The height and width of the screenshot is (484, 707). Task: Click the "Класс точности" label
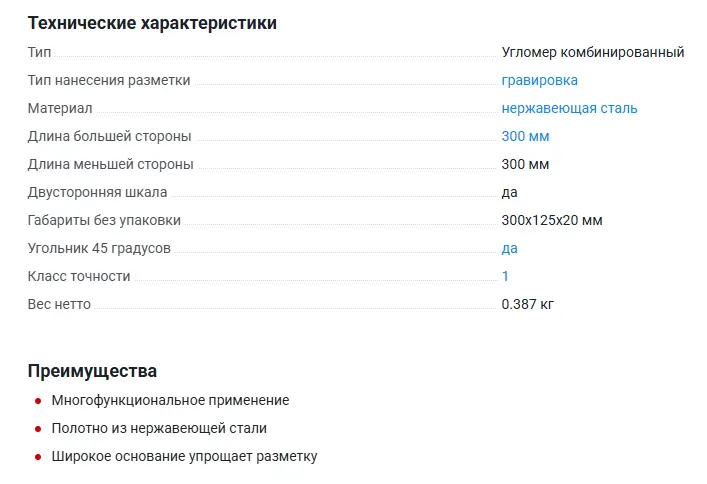pos(79,276)
